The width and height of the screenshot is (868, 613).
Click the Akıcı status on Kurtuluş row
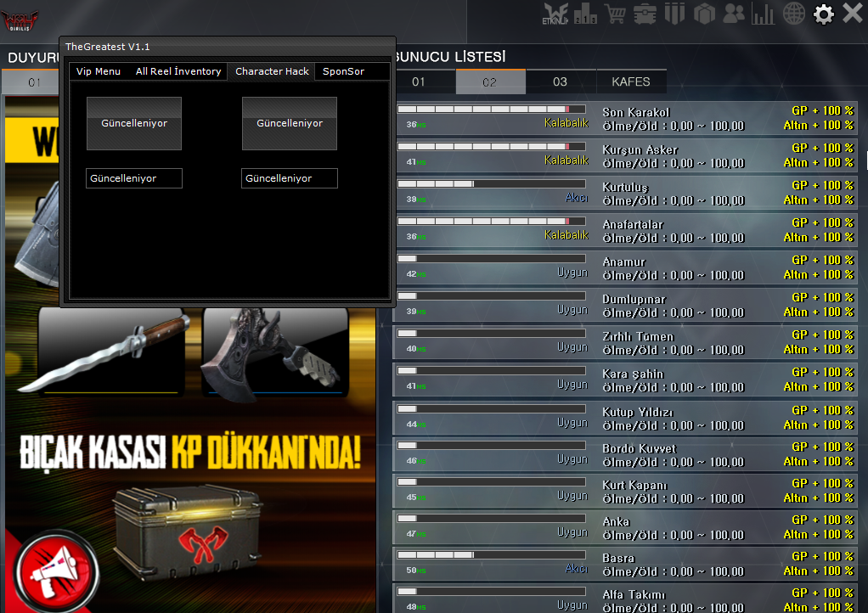577,198
